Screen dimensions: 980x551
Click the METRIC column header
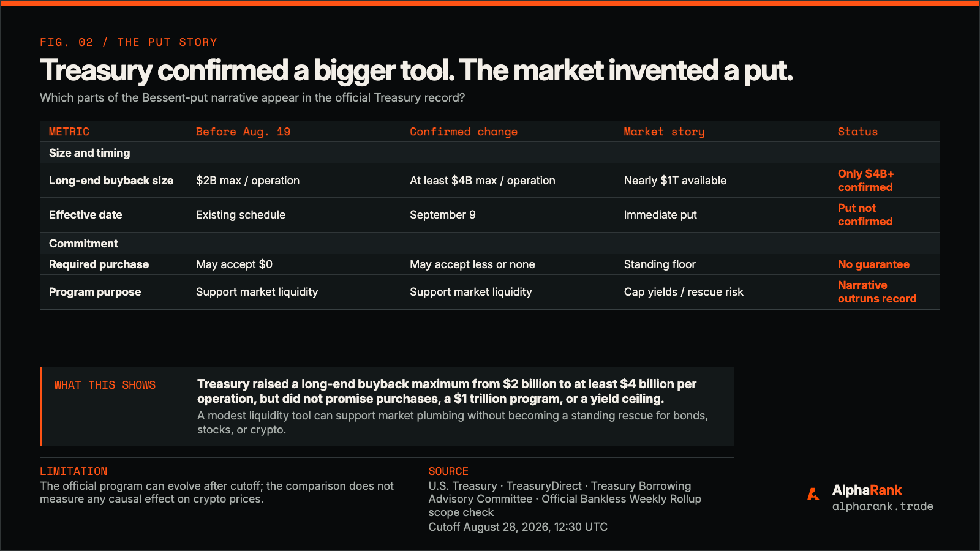click(x=69, y=132)
